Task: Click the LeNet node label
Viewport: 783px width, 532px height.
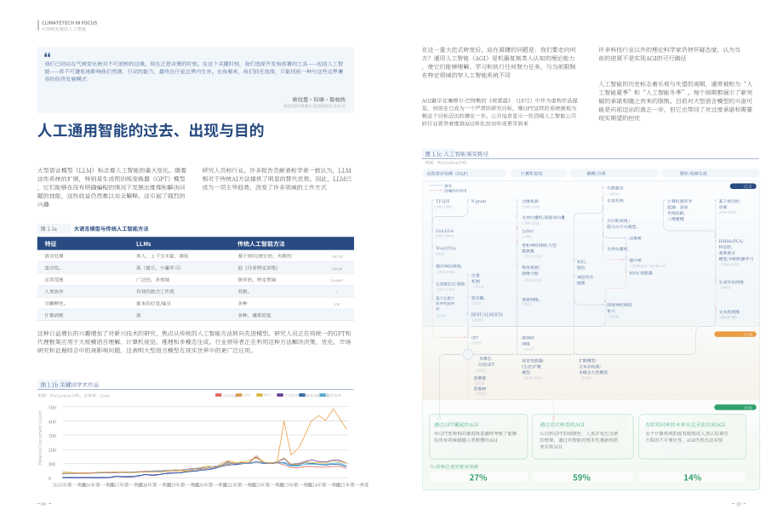Action: tap(528, 232)
